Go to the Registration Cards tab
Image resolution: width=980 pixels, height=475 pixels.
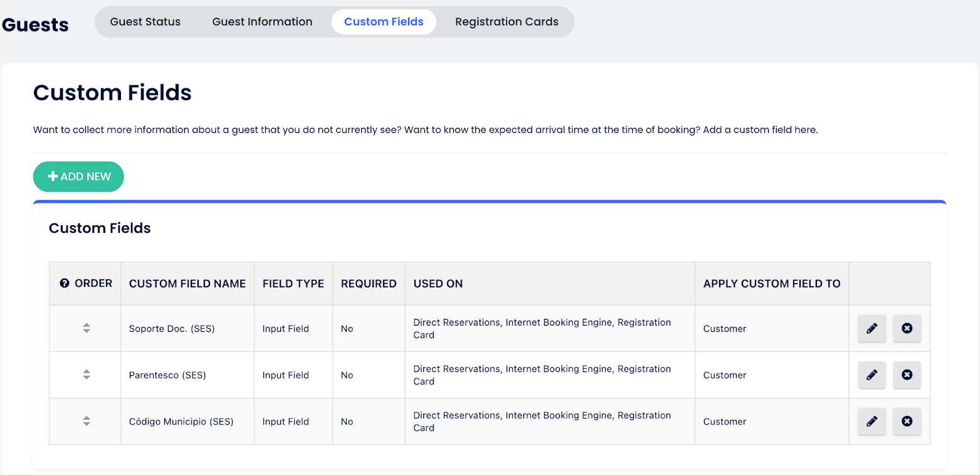click(x=507, y=22)
